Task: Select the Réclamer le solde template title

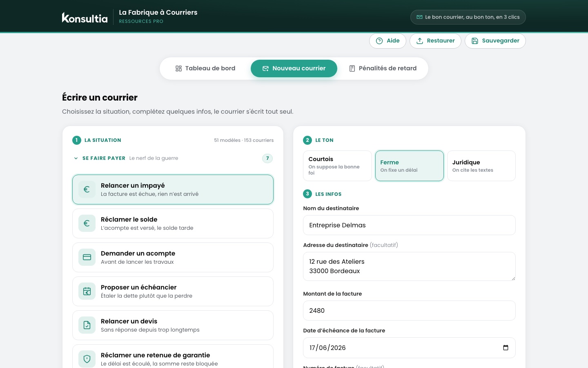Action: (x=129, y=220)
